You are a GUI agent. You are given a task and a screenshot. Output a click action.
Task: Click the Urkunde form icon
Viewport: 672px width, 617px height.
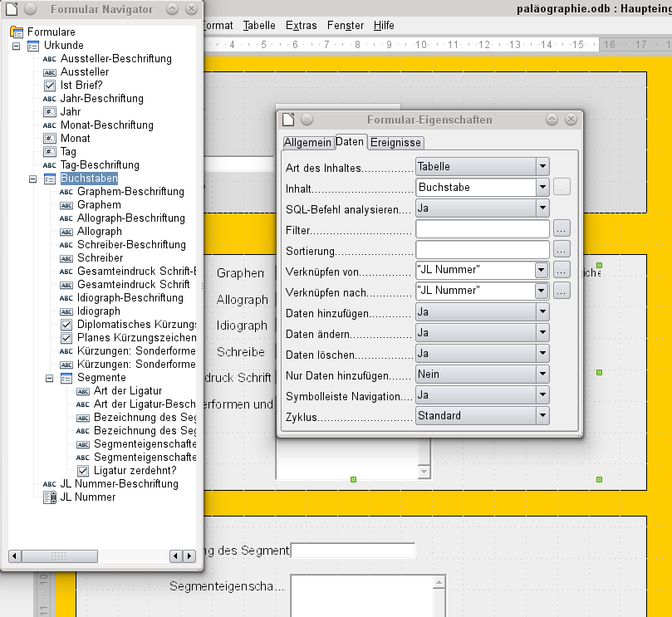pos(33,46)
